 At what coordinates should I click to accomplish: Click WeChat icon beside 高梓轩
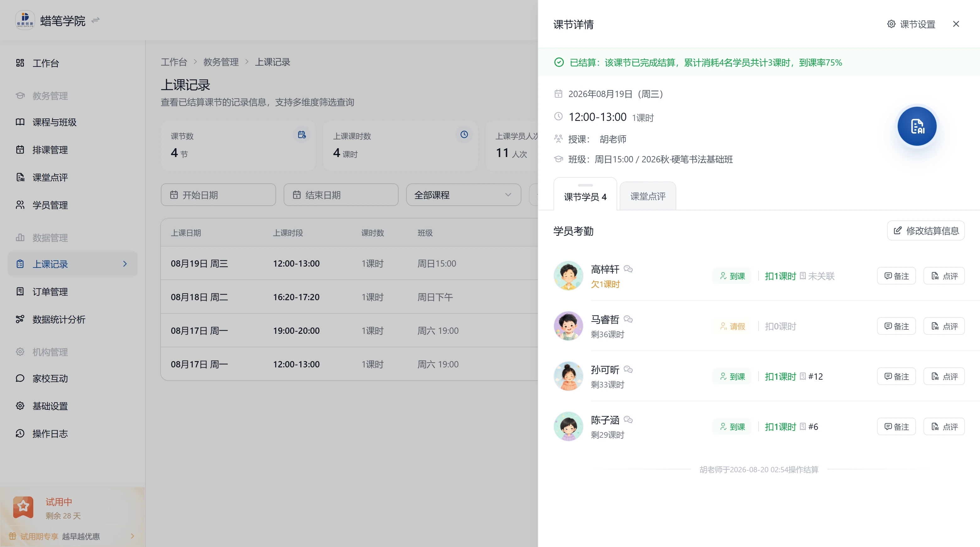[x=628, y=269]
